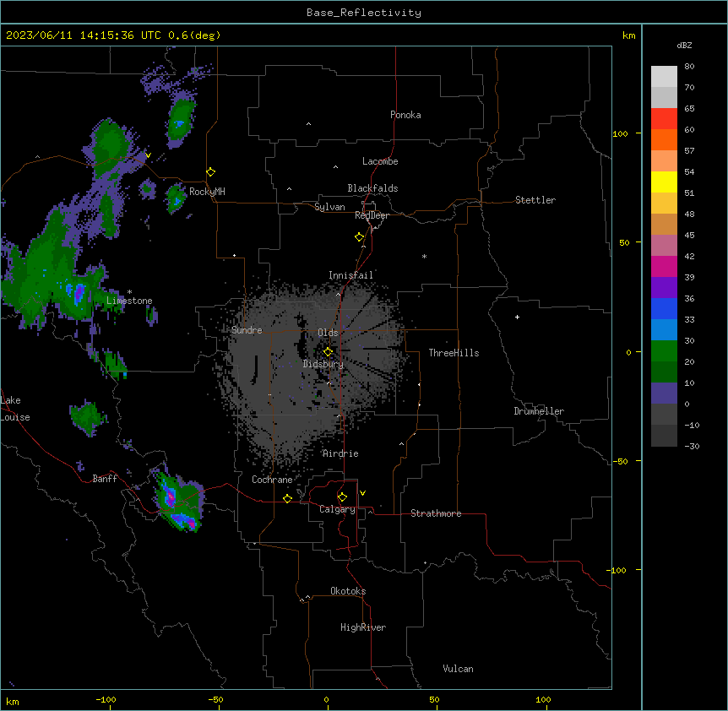Image resolution: width=728 pixels, height=711 pixels.
Task: Click the Airdrie city label
Action: point(340,453)
